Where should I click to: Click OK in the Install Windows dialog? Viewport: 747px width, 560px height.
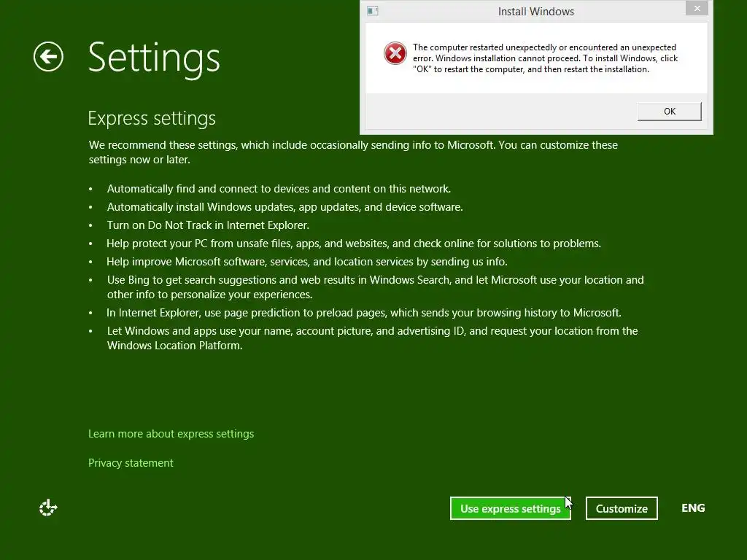[x=670, y=111]
